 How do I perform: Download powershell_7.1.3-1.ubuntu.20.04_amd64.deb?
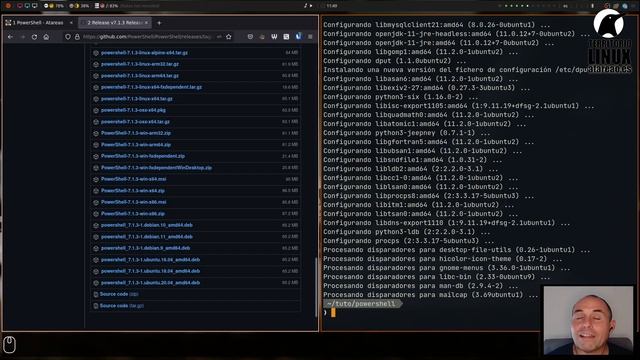[150, 282]
